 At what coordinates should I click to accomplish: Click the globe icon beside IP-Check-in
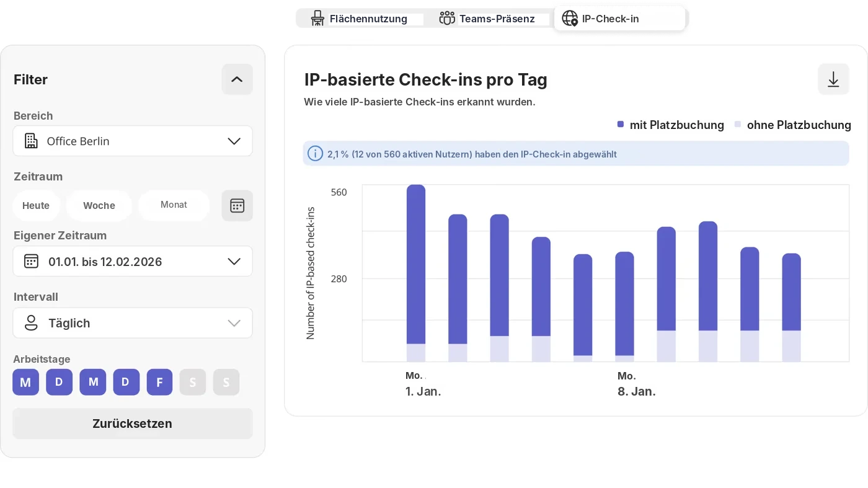(x=570, y=19)
